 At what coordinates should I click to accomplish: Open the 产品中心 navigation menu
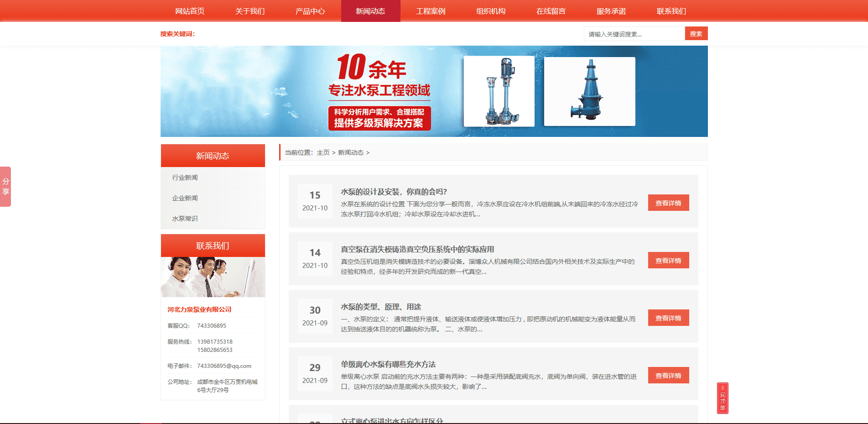(x=310, y=11)
